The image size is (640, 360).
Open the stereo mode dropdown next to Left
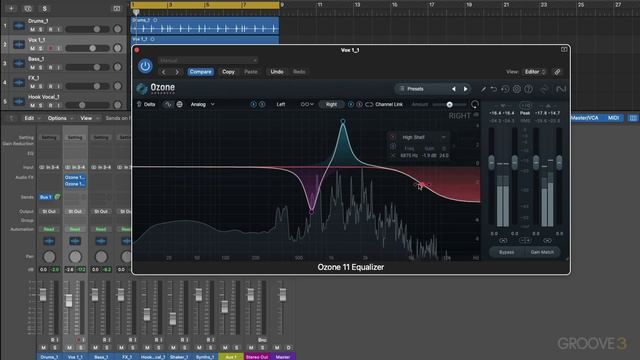click(x=307, y=104)
